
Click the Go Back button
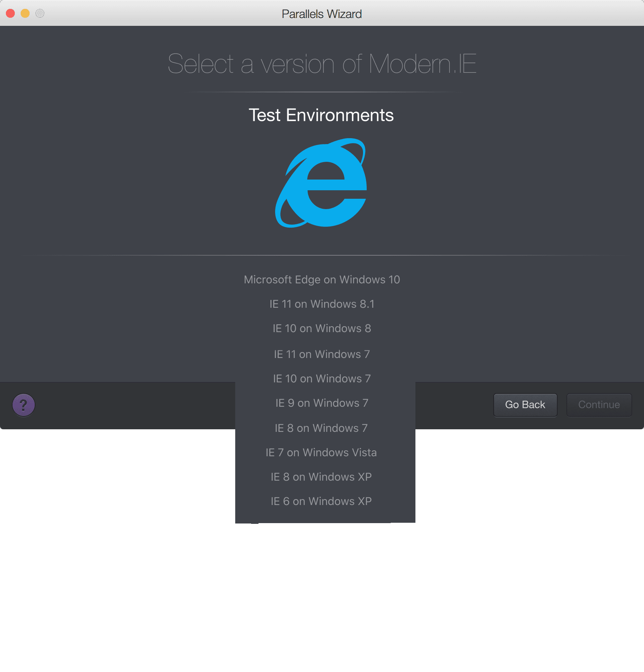[x=525, y=405]
